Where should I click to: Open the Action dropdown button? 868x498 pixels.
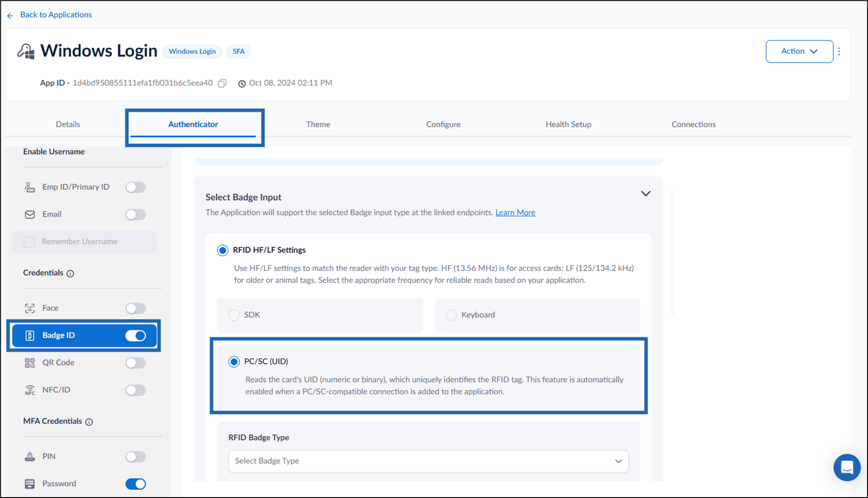[799, 52]
